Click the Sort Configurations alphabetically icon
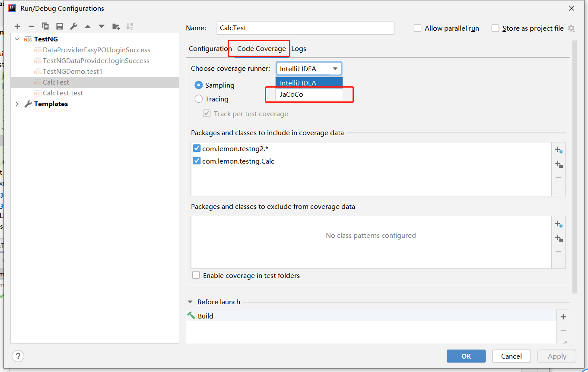The width and height of the screenshot is (588, 372). coord(130,27)
